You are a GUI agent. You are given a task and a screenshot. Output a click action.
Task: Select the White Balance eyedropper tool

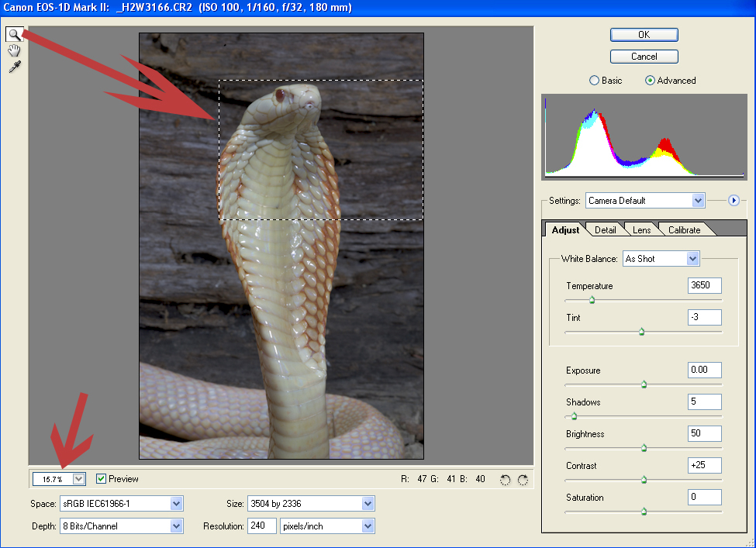coord(13,67)
